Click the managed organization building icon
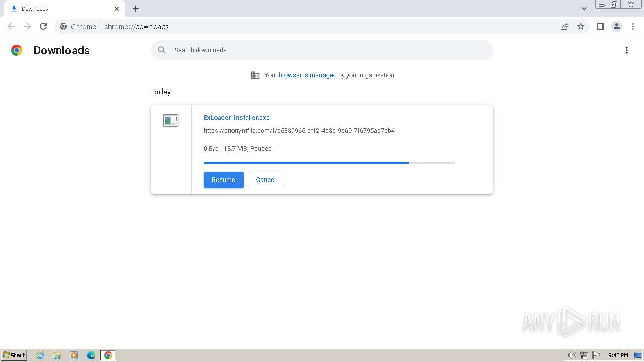Image resolution: width=644 pixels, height=362 pixels. coord(255,75)
